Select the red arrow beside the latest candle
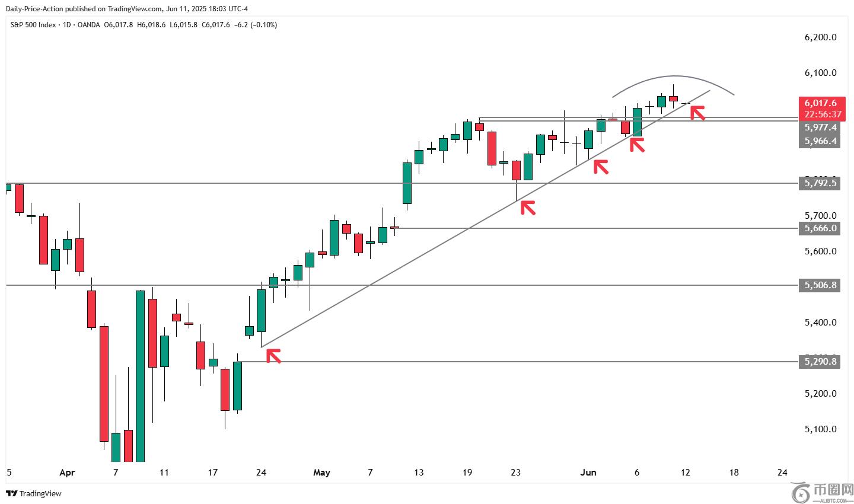The image size is (854, 504). click(697, 112)
